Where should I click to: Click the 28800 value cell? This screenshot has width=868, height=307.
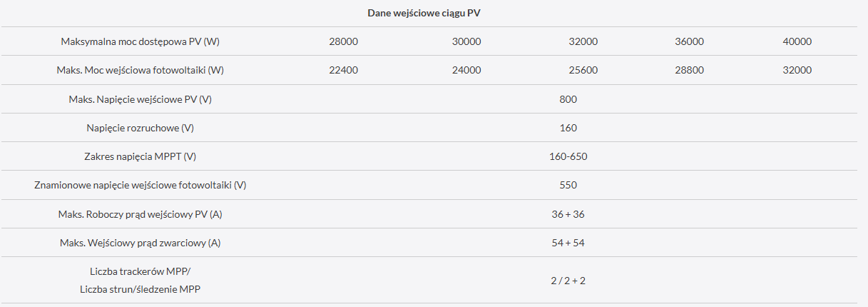click(689, 70)
